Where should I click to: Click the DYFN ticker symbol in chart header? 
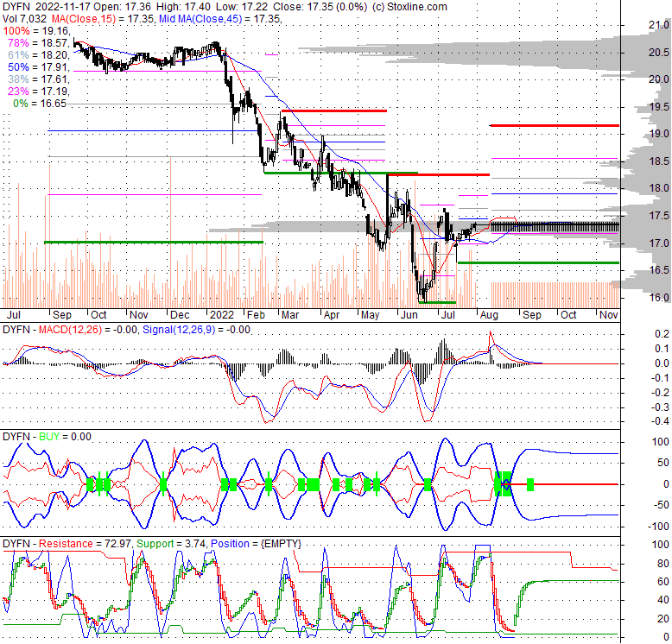coord(16,7)
